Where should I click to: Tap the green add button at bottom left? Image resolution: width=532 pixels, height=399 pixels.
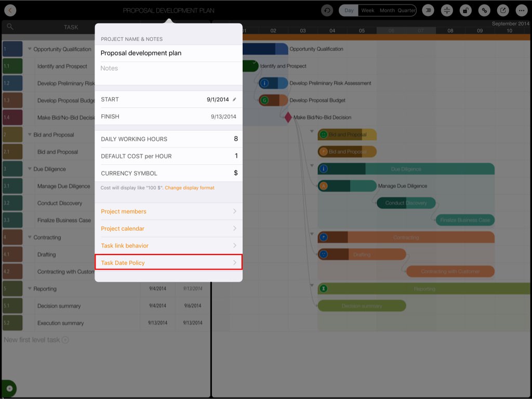(9, 389)
